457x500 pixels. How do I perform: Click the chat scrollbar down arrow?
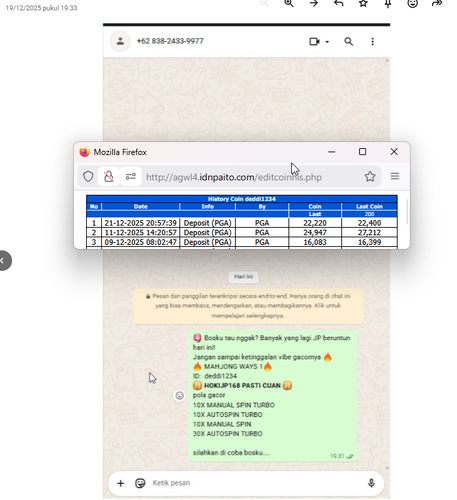click(x=387, y=468)
